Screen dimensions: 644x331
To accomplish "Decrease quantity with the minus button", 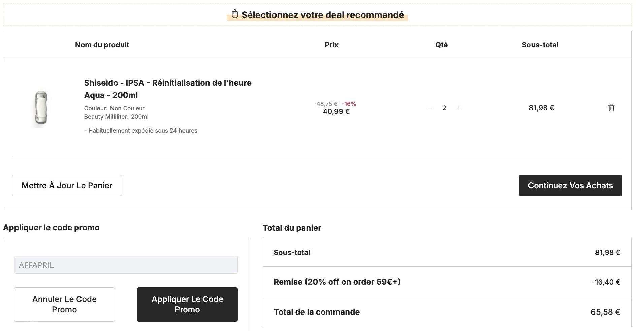I will tap(430, 108).
